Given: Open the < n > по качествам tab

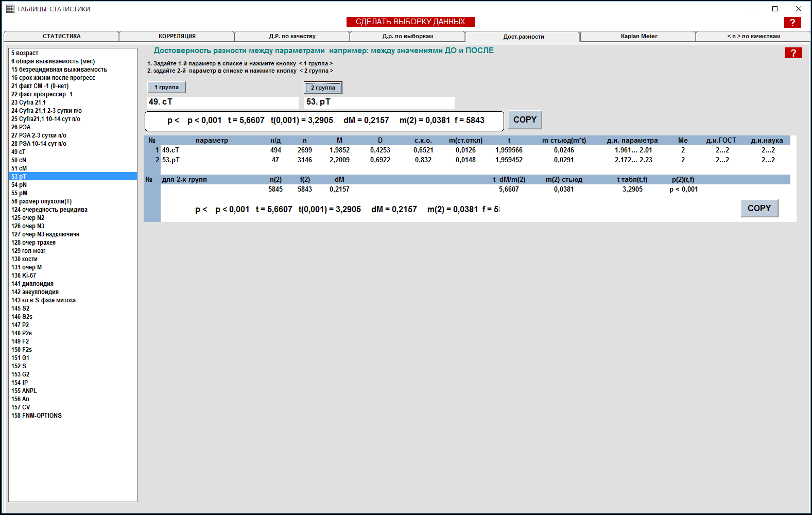Looking at the screenshot, I should click(753, 36).
